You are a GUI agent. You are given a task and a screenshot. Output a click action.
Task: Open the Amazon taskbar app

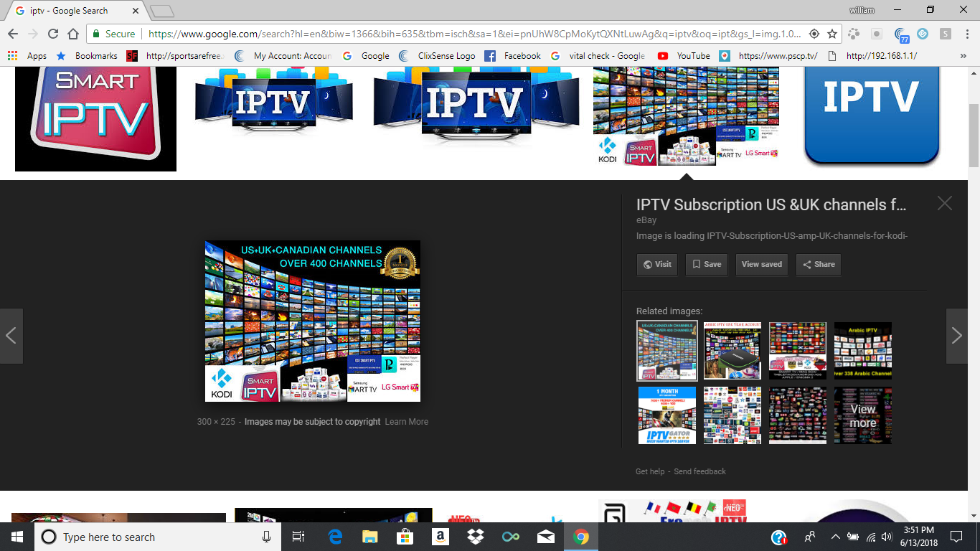(440, 537)
